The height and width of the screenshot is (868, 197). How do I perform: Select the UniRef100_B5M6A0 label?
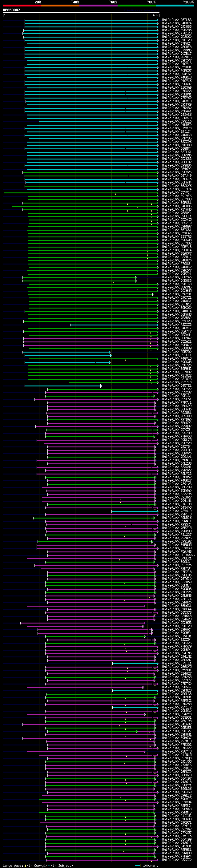[x=177, y=491]
